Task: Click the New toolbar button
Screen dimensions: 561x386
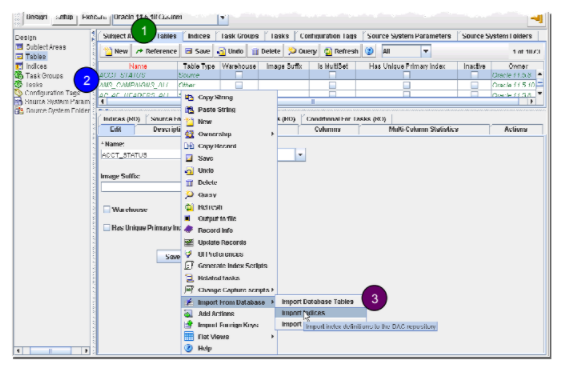Action: [x=116, y=52]
